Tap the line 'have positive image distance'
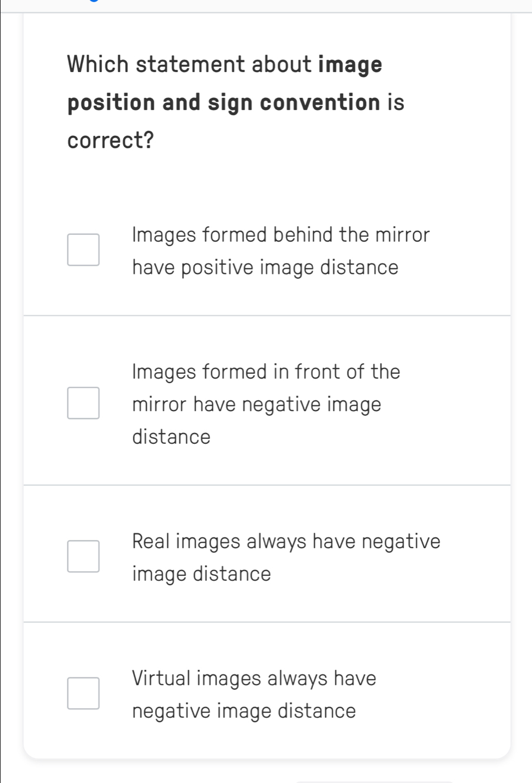 pos(265,268)
